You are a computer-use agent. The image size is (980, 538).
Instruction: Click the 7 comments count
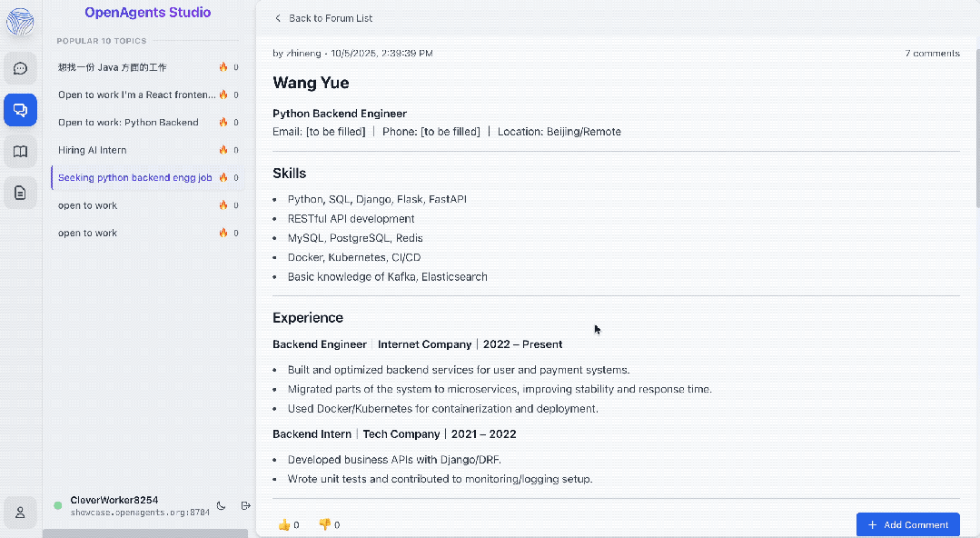(932, 54)
